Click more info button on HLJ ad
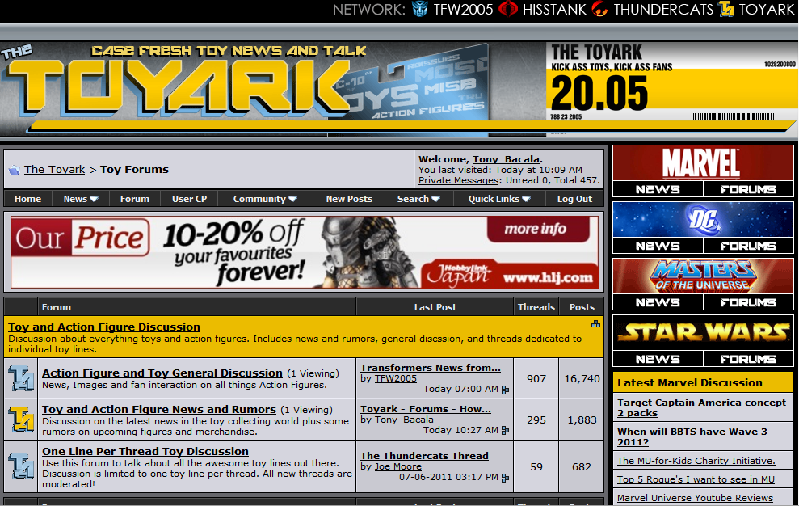The image size is (799, 506). click(x=538, y=229)
